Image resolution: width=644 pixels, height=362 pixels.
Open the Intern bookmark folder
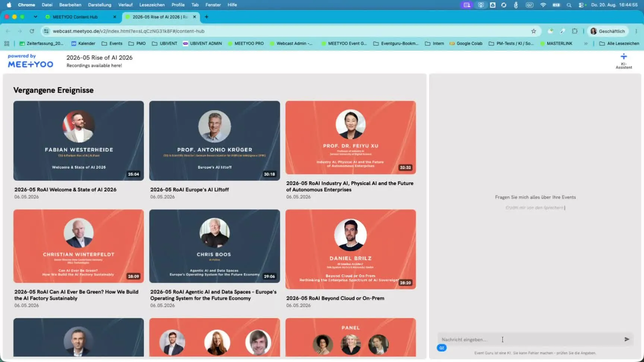pos(434,44)
